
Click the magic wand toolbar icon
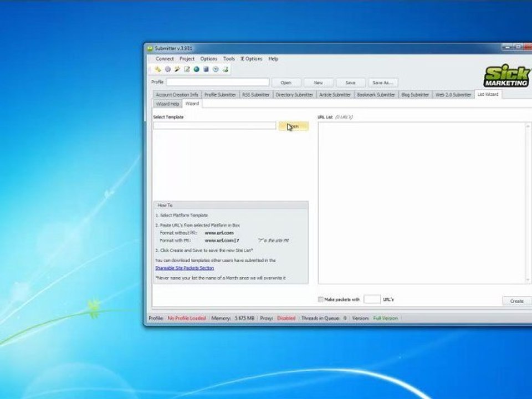point(177,69)
